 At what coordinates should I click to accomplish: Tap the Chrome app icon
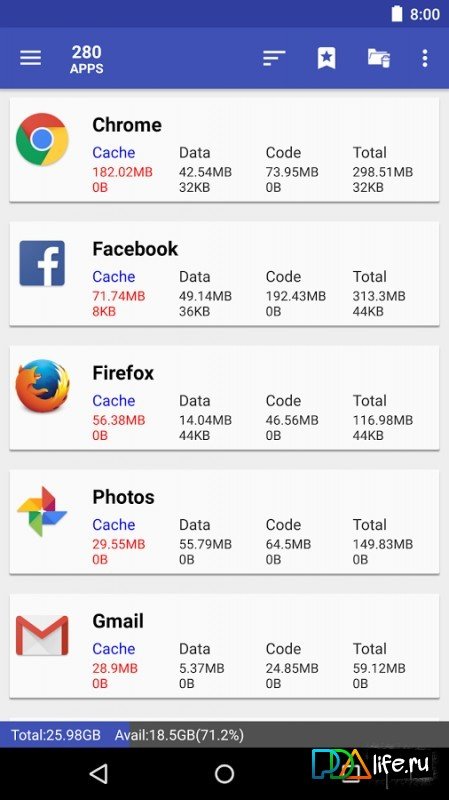42,139
